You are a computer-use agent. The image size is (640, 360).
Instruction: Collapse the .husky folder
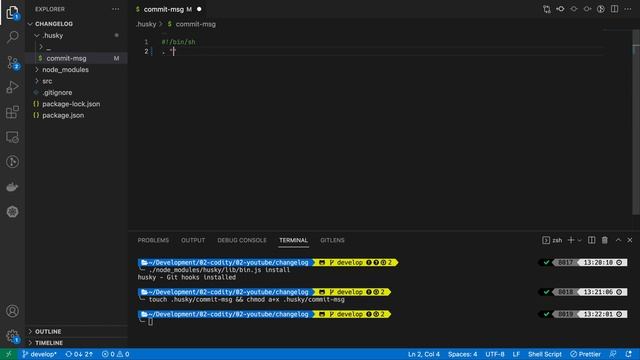click(52, 35)
